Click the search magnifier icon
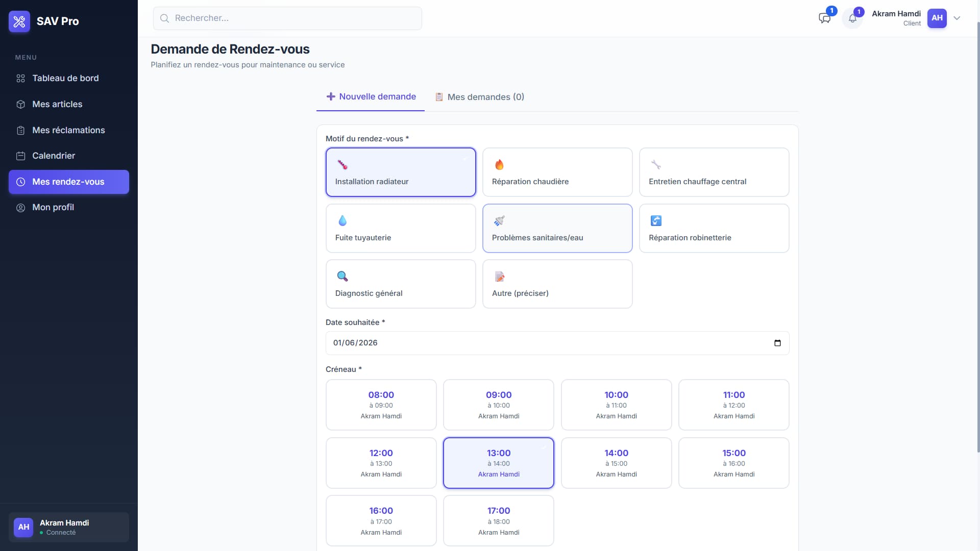980x551 pixels. [164, 18]
